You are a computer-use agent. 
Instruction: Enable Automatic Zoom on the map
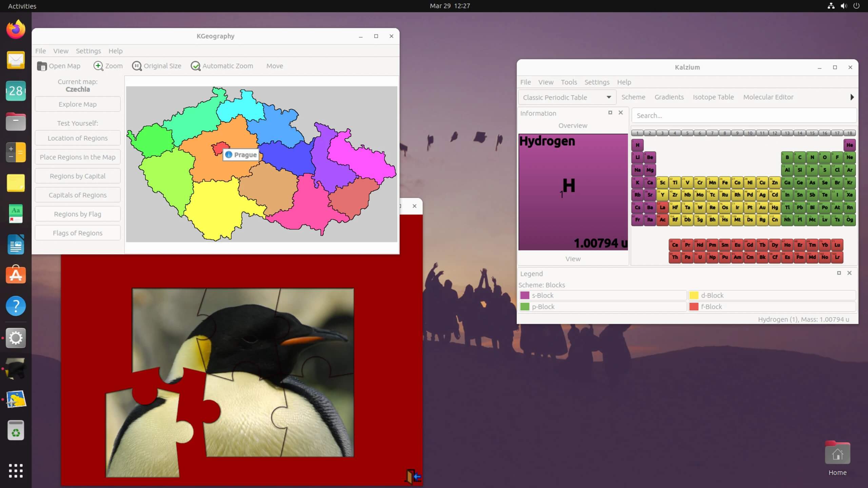(222, 66)
